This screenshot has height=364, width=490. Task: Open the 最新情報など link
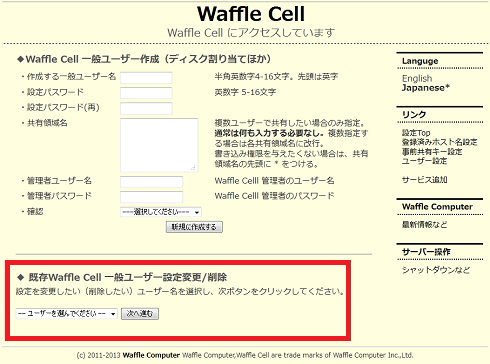tap(424, 225)
